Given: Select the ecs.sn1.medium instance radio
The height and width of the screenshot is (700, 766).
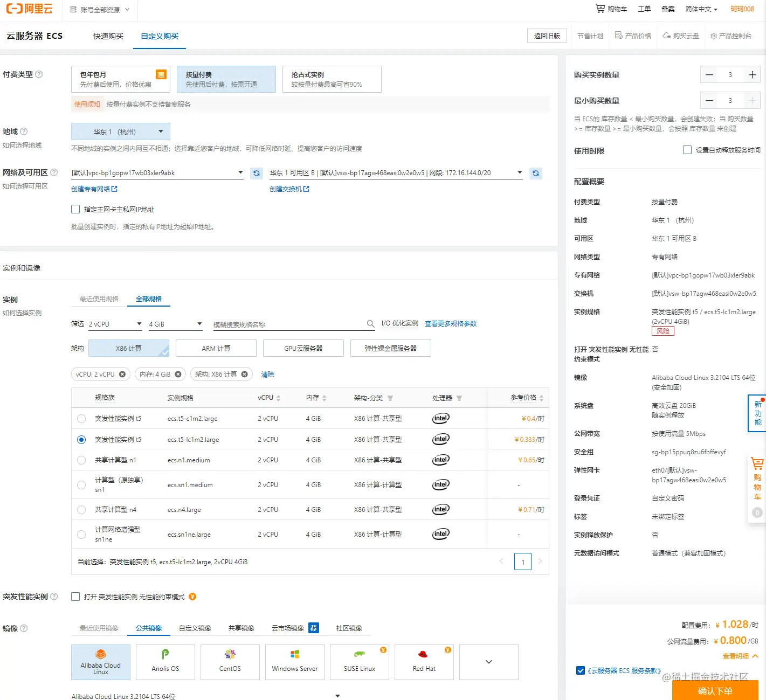Looking at the screenshot, I should pyautogui.click(x=81, y=485).
